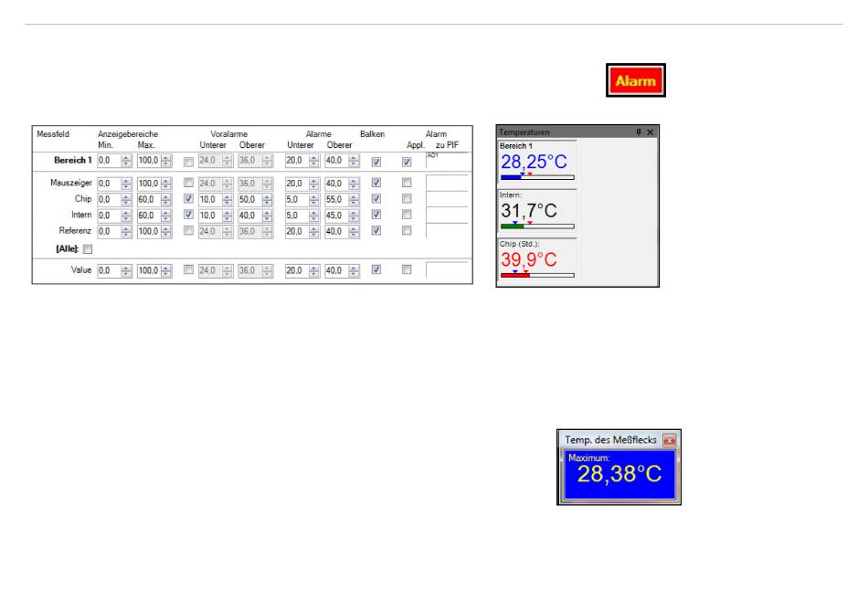Click the red Alarm indicator button
Image resolution: width=868 pixels, height=600 pixels.
tap(636, 80)
